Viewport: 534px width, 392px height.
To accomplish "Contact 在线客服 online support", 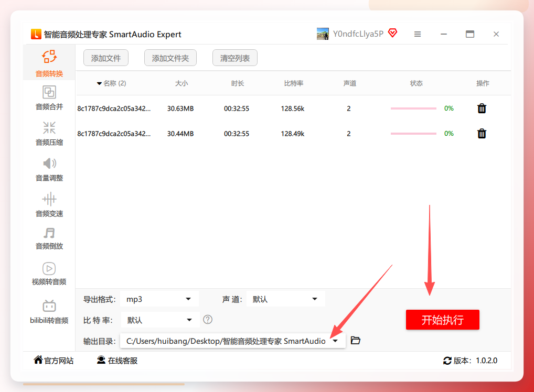I will click(x=117, y=361).
